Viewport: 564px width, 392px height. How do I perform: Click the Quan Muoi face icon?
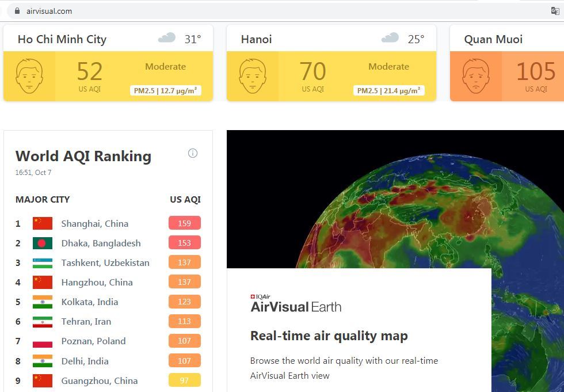coord(475,77)
